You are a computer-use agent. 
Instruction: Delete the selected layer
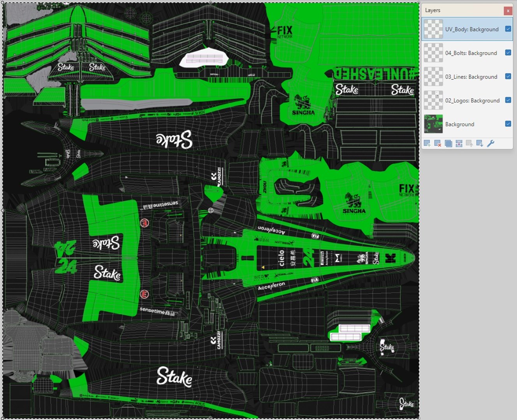(438, 143)
